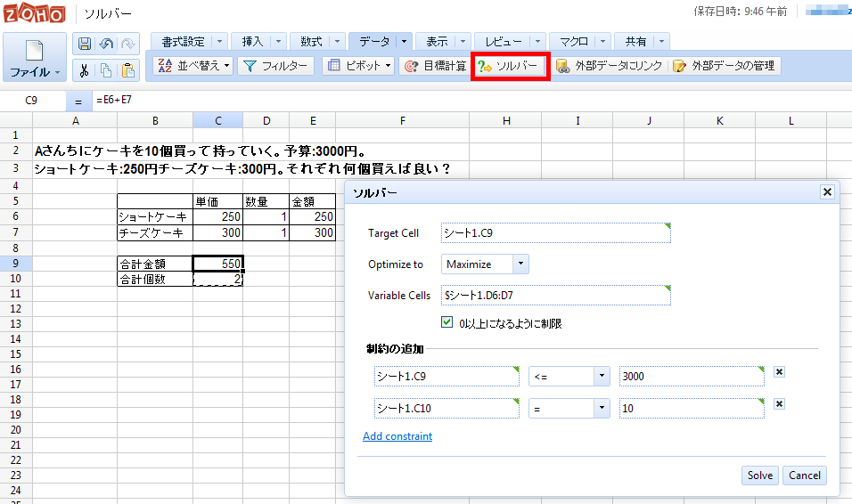Select cell C9 with value 550
The height and width of the screenshot is (504, 852).
pyautogui.click(x=217, y=264)
